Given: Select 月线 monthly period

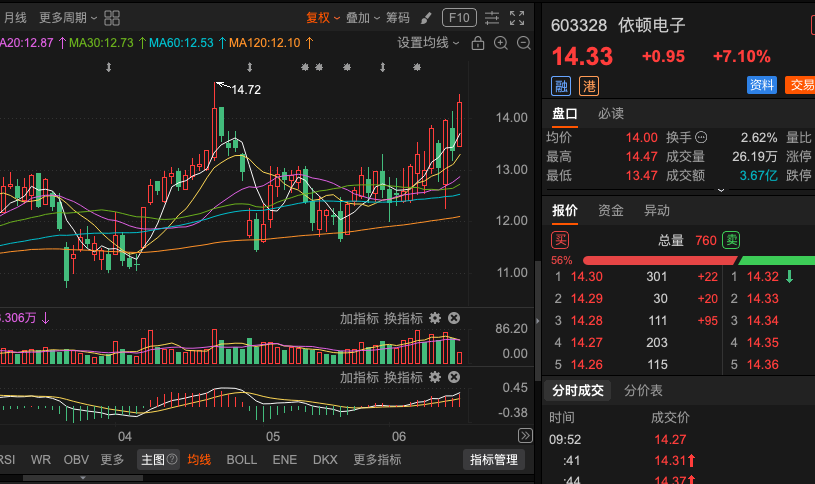Looking at the screenshot, I should [x=15, y=18].
